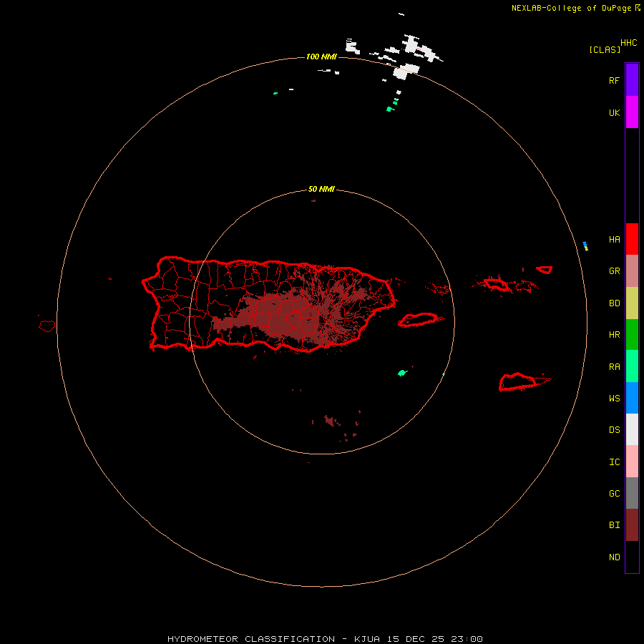Image resolution: width=644 pixels, height=644 pixels.
Task: Click the BD legend label
Action: pos(614,303)
